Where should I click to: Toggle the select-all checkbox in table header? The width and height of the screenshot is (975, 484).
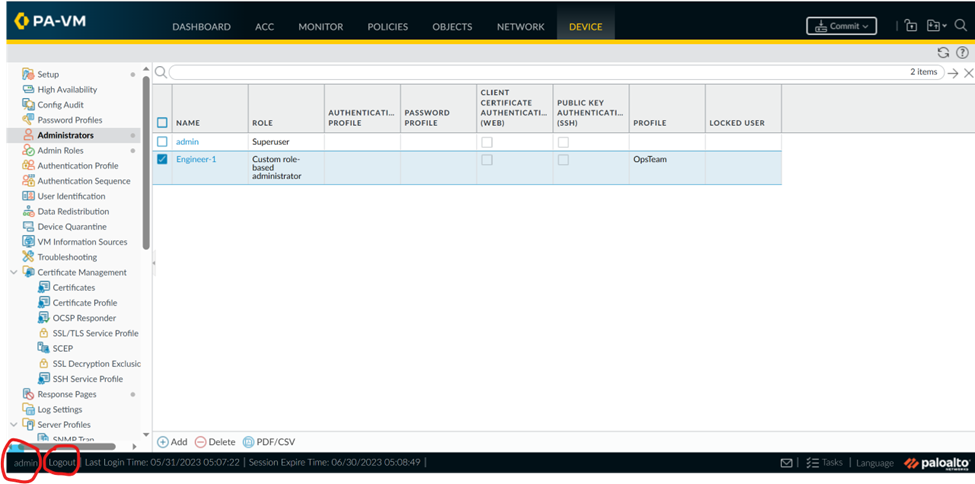point(162,123)
